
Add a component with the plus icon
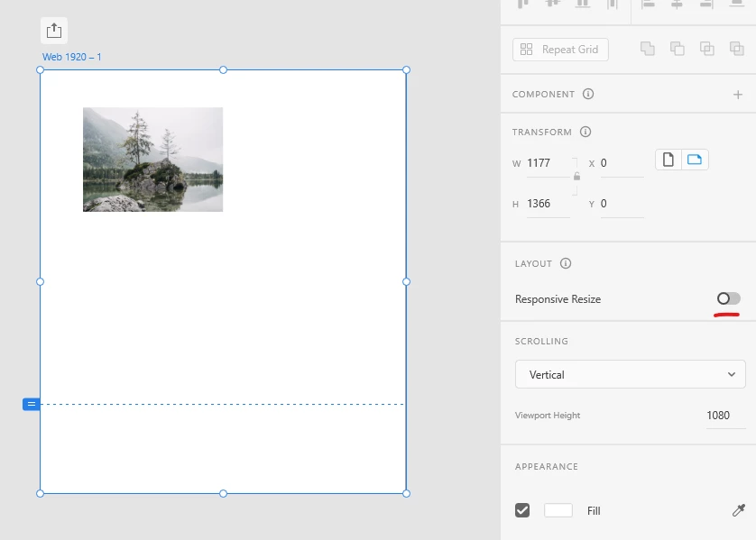(x=738, y=95)
